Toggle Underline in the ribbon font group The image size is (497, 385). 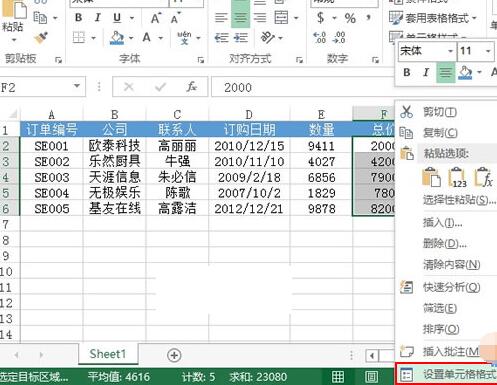pyautogui.click(x=117, y=17)
